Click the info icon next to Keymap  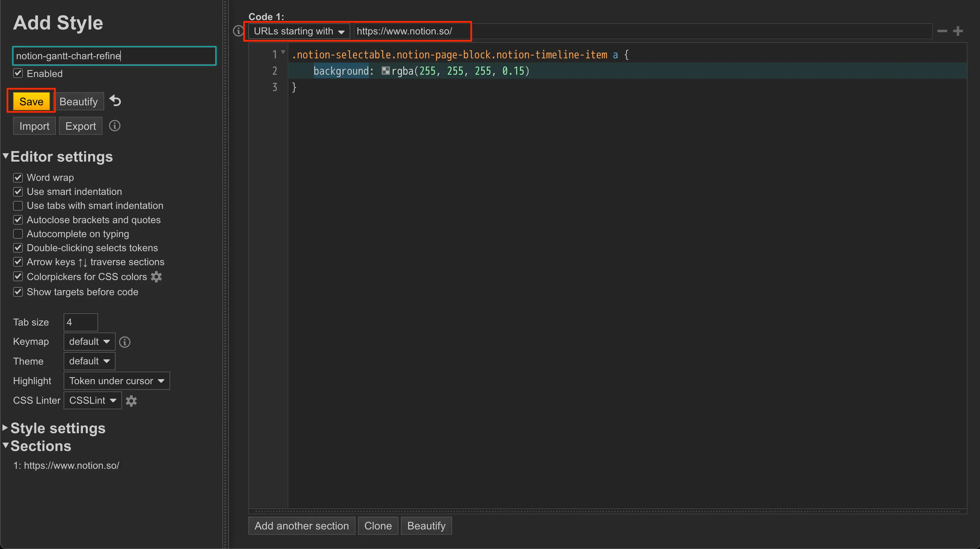[125, 342]
